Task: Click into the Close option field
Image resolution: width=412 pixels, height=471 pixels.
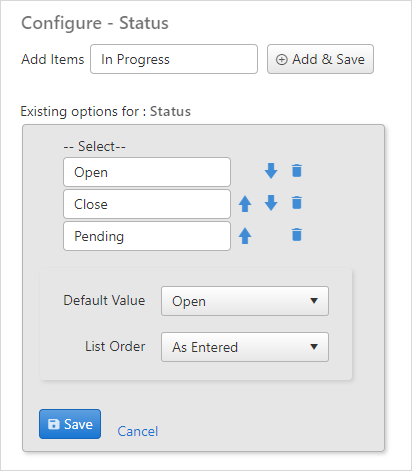Action: pos(147,204)
